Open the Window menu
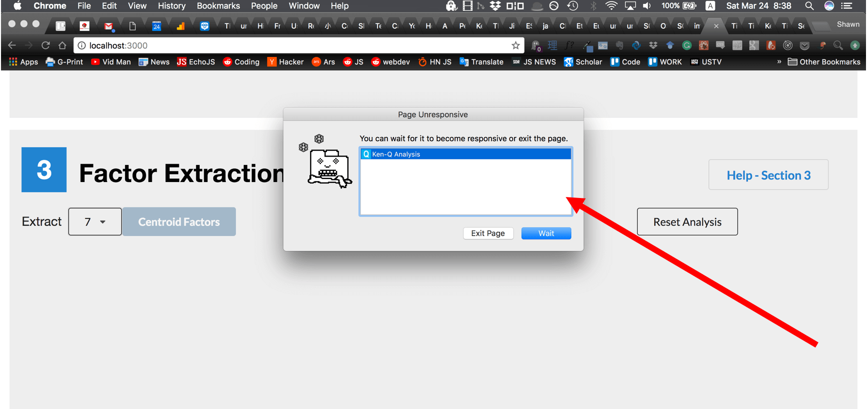Screen dimensions: 868x409 (x=304, y=6)
